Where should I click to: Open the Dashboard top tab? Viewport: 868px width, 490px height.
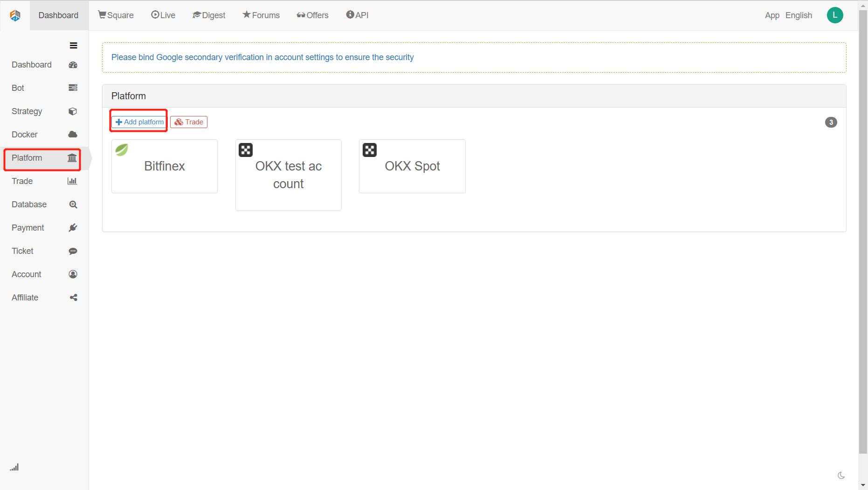(59, 15)
